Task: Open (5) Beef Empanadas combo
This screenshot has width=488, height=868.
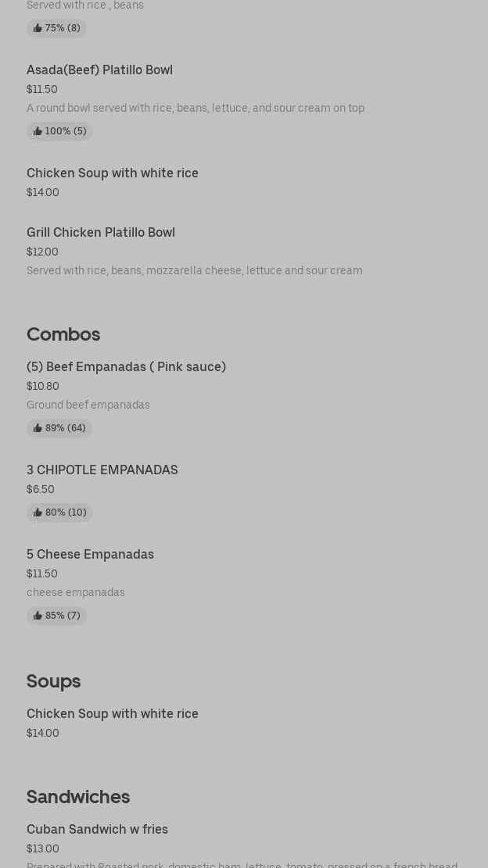Action: pos(126,367)
